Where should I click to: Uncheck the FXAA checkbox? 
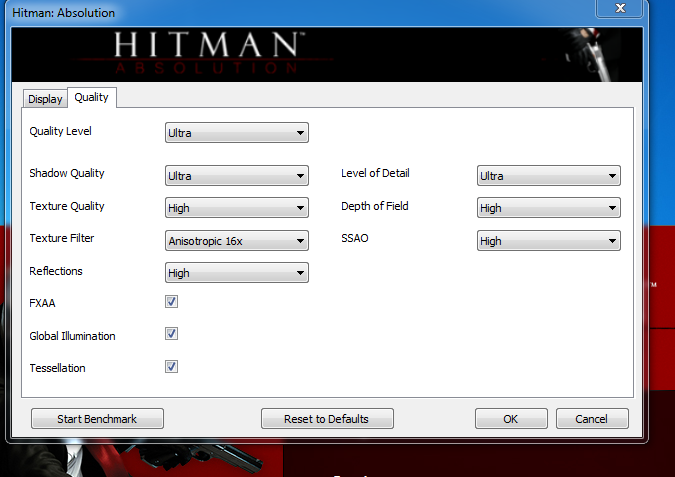(171, 302)
